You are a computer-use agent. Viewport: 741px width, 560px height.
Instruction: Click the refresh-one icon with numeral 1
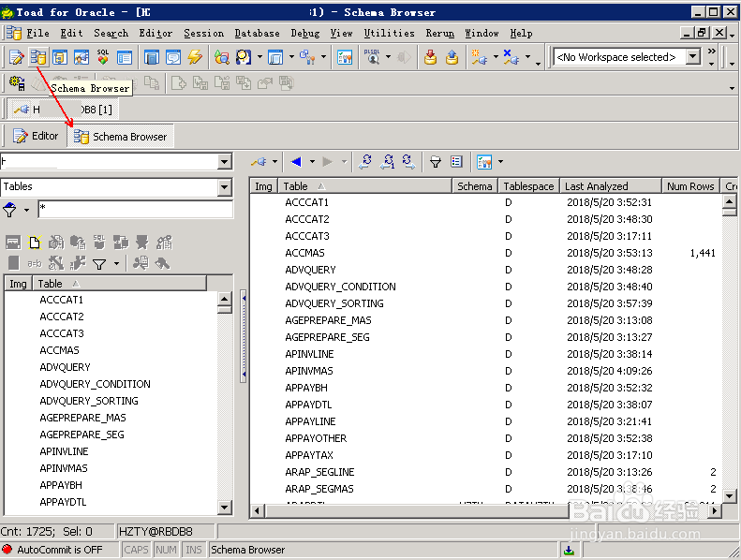coord(388,162)
